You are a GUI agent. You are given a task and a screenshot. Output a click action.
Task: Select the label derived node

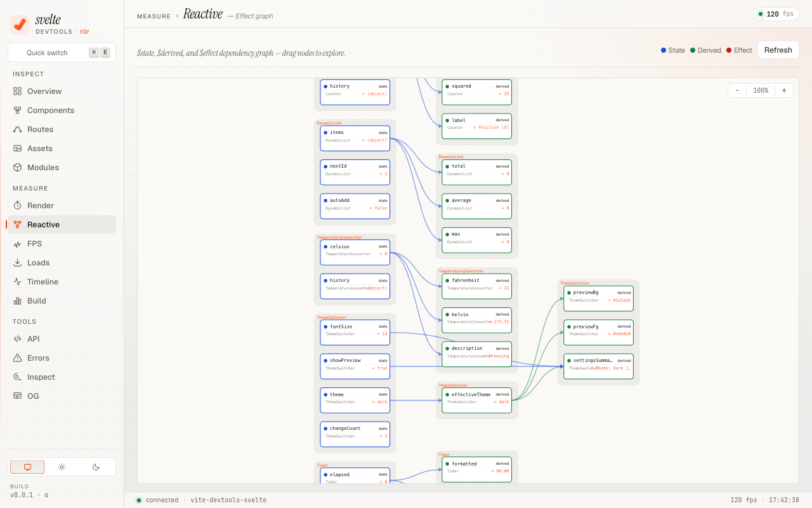477,126
